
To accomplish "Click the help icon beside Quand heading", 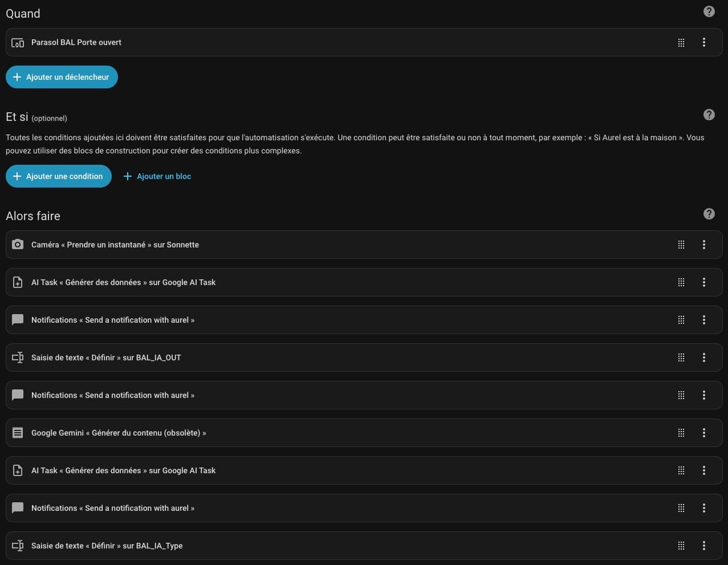I will click(709, 11).
